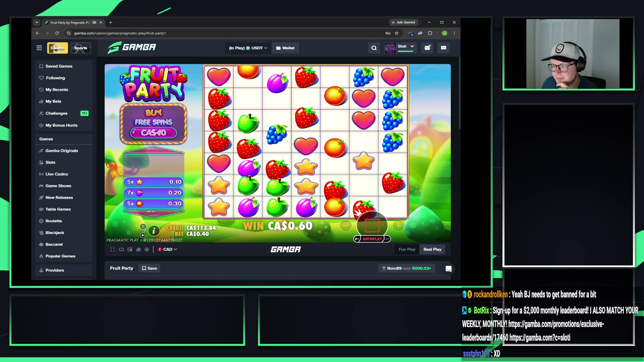
Task: Switch to Fun Play mode
Action: [x=407, y=249]
